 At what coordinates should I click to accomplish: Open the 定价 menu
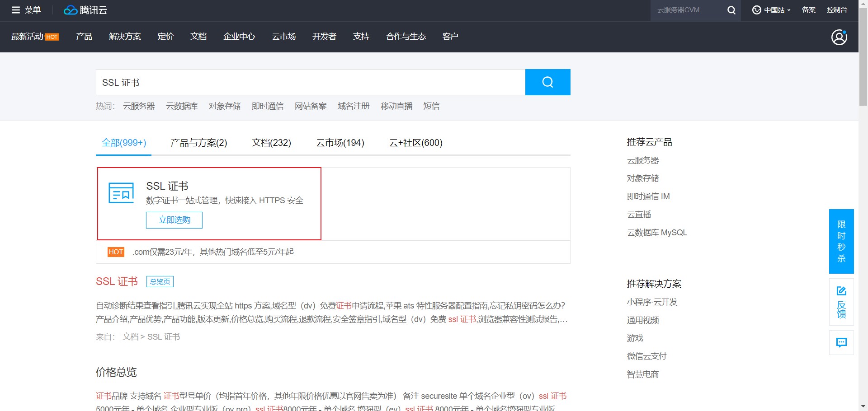point(165,37)
